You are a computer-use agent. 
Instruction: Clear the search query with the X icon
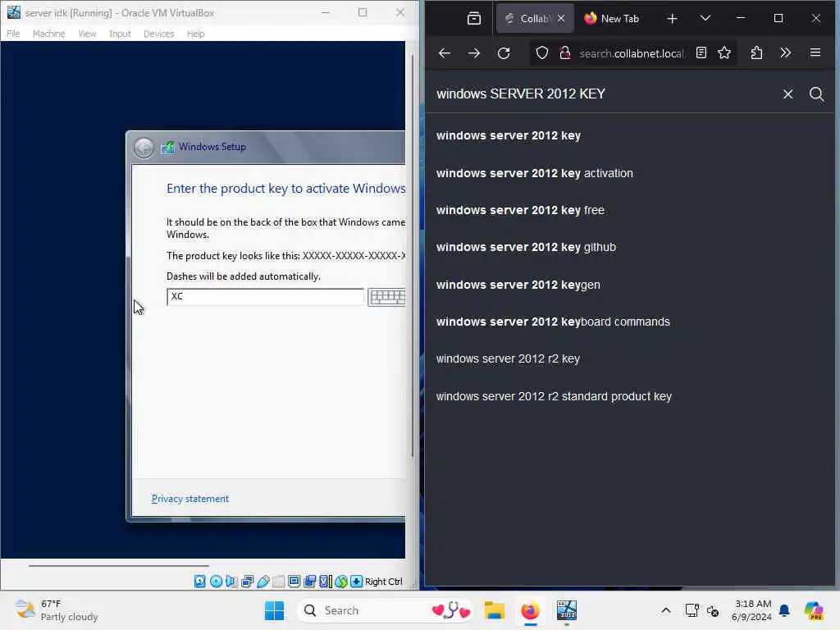[788, 94]
